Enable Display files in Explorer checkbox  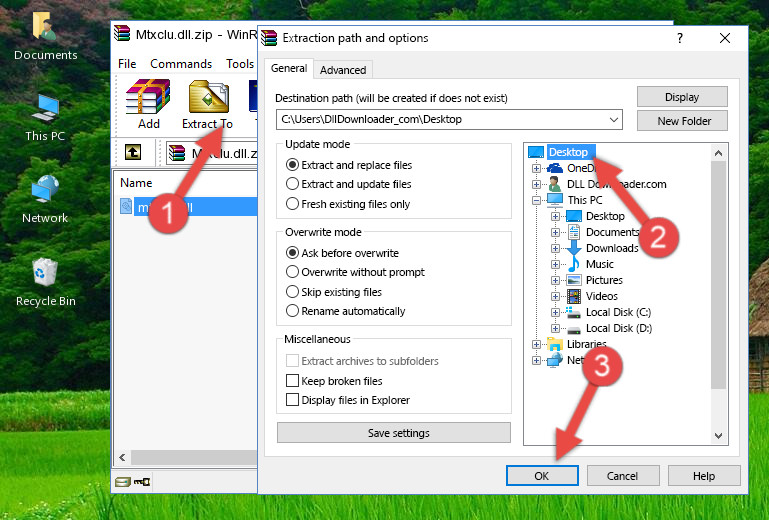(x=292, y=400)
